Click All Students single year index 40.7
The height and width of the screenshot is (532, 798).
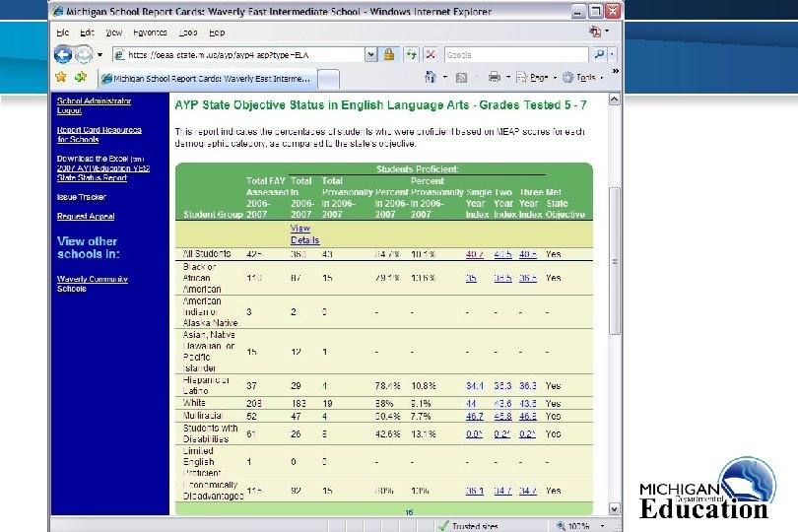[474, 254]
